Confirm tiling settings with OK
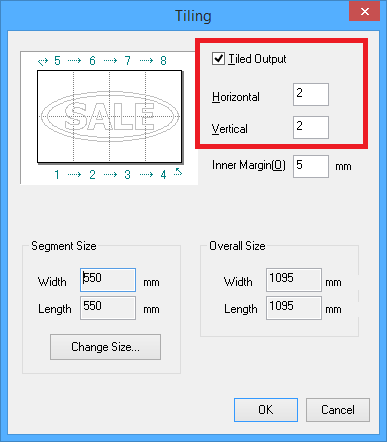 click(266, 410)
